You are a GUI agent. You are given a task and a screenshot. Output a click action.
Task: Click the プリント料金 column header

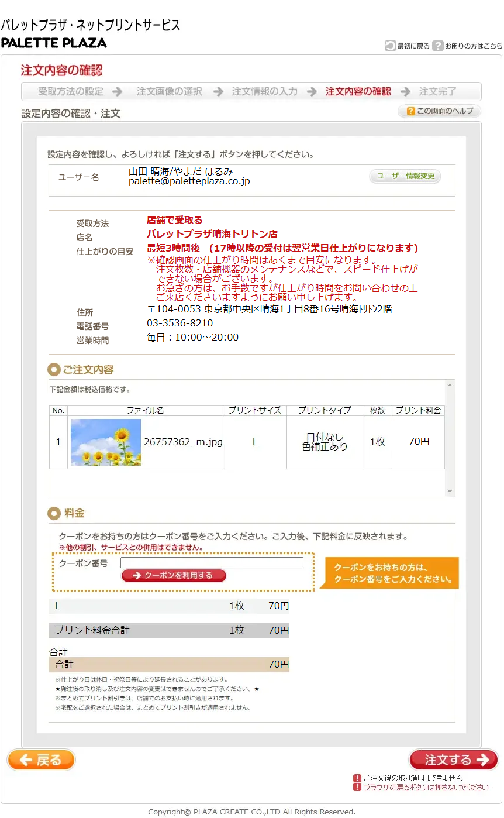[418, 411]
